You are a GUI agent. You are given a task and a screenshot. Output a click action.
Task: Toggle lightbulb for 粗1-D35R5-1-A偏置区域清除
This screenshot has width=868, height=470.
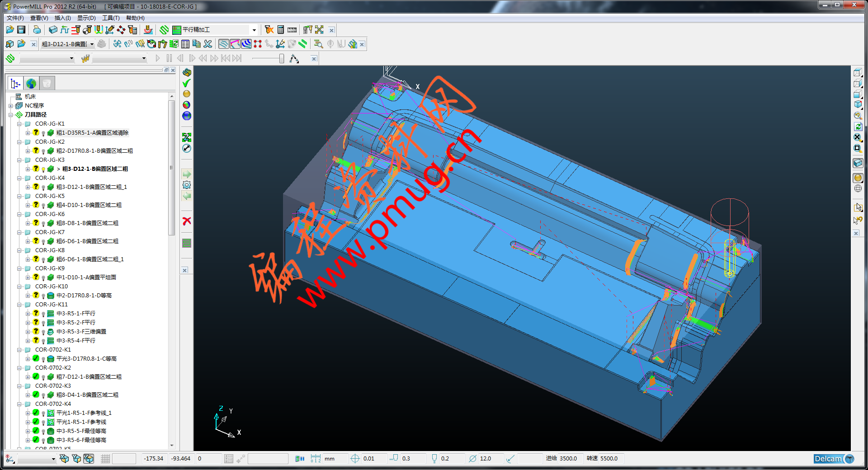click(43, 133)
